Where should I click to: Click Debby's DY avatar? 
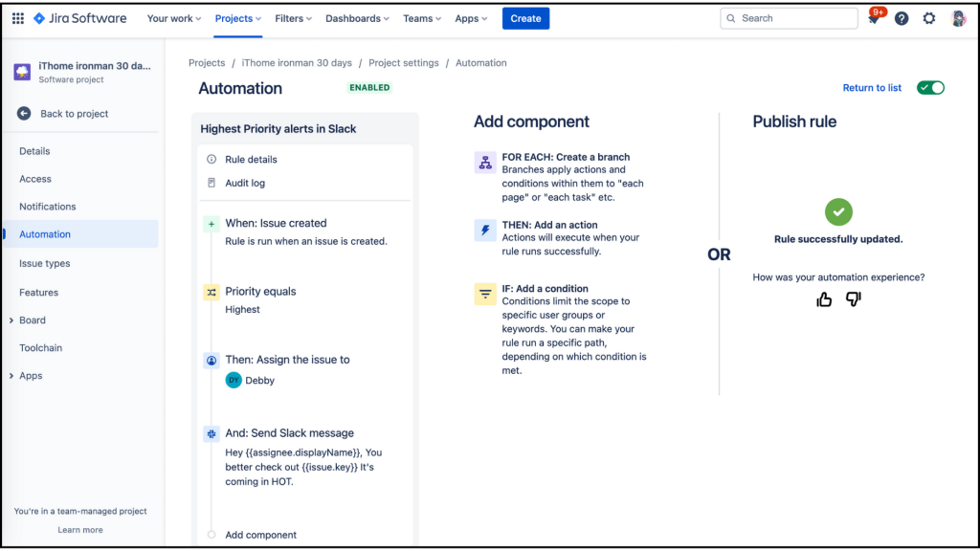234,380
